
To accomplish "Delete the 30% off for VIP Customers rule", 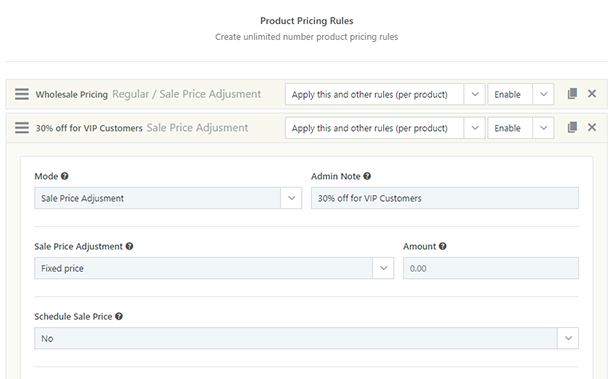I will pos(592,127).
